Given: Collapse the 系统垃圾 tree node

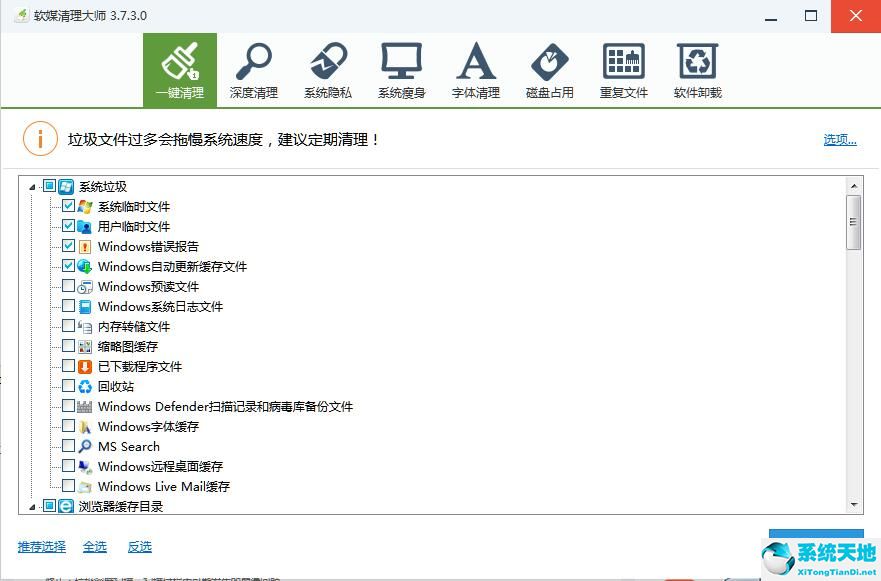Looking at the screenshot, I should point(32,187).
